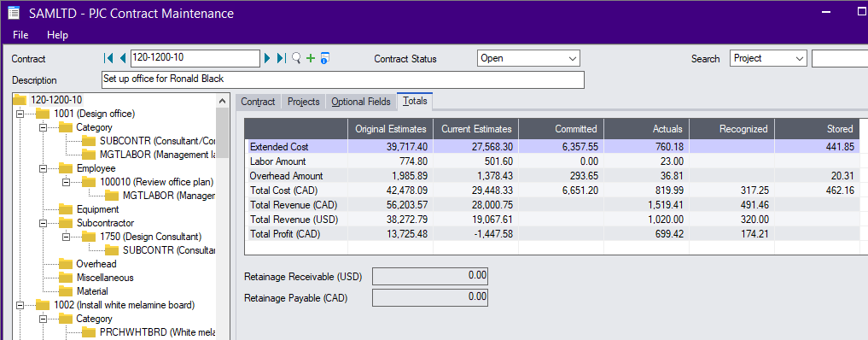Select the Extended Cost row
868x340 pixels.
[552, 147]
